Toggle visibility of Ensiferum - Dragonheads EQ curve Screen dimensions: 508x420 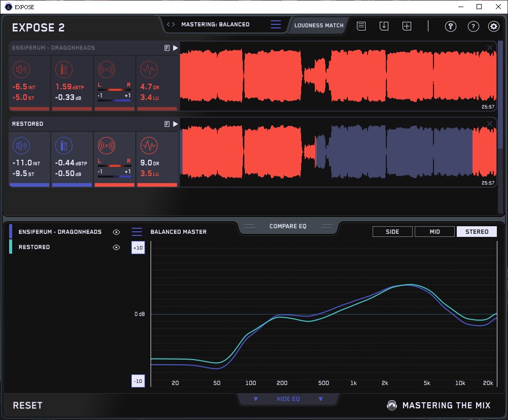tap(117, 232)
